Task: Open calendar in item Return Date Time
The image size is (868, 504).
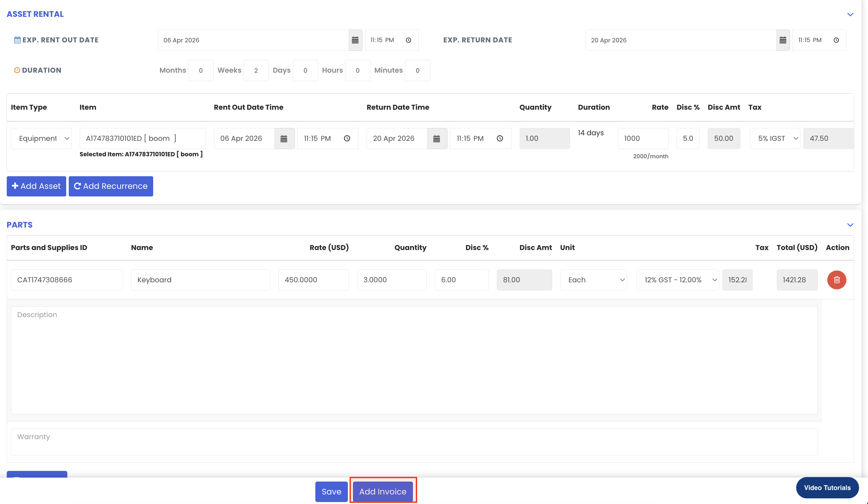Action: (437, 139)
